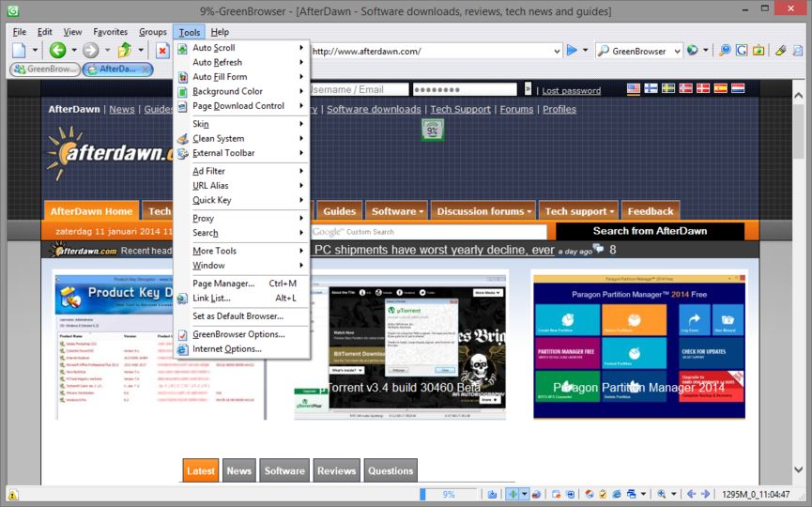812x507 pixels.
Task: Click the blue right arrow in status bar
Action: (x=705, y=494)
